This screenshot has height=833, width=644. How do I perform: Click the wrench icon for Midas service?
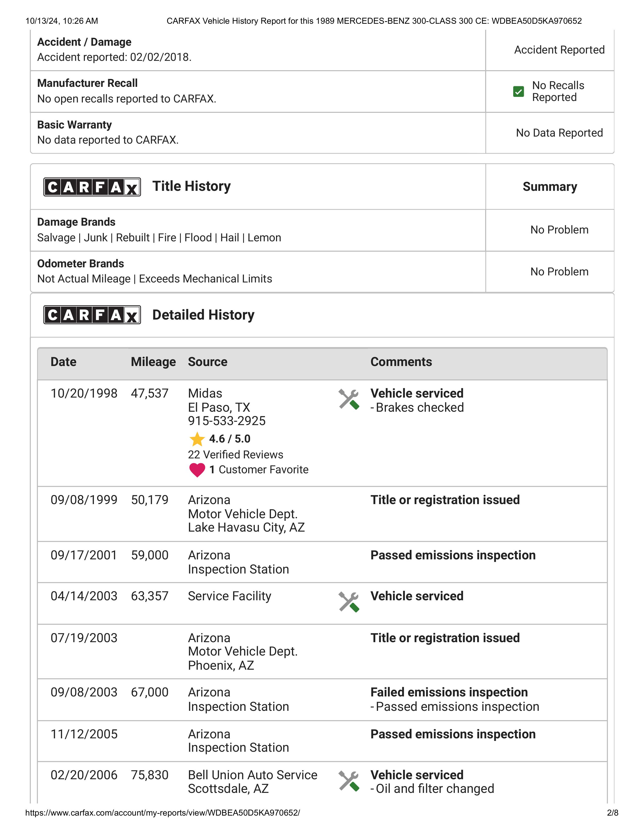(x=349, y=399)
